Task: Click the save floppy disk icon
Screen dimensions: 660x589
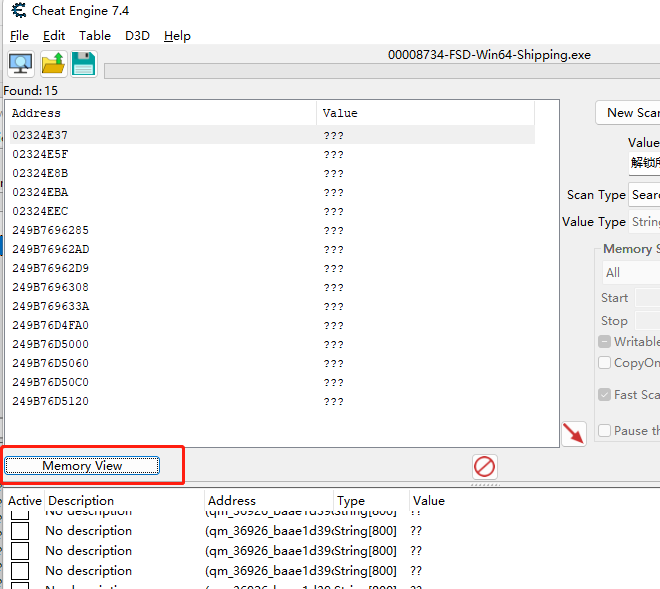Action: pyautogui.click(x=84, y=64)
